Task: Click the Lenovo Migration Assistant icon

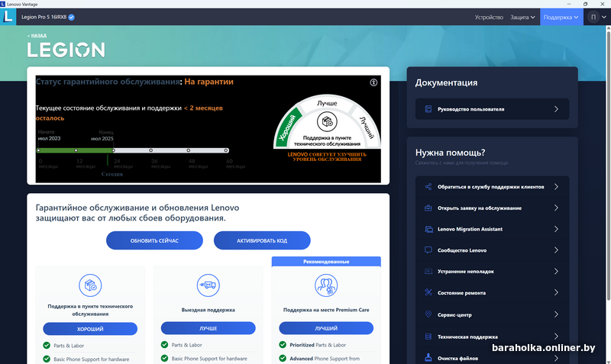Action: click(x=428, y=229)
